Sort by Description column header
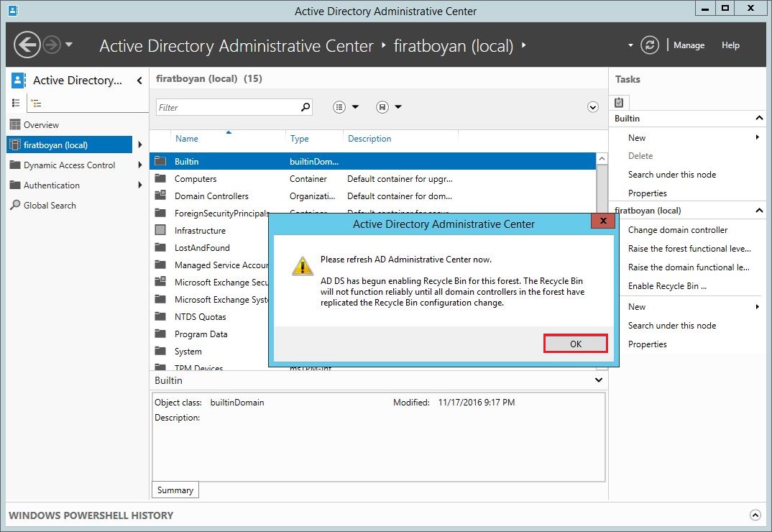772x532 pixels. (x=369, y=139)
